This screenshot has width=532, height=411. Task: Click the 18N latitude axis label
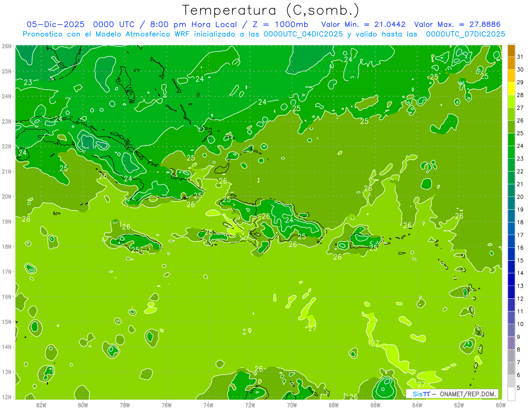[6, 247]
